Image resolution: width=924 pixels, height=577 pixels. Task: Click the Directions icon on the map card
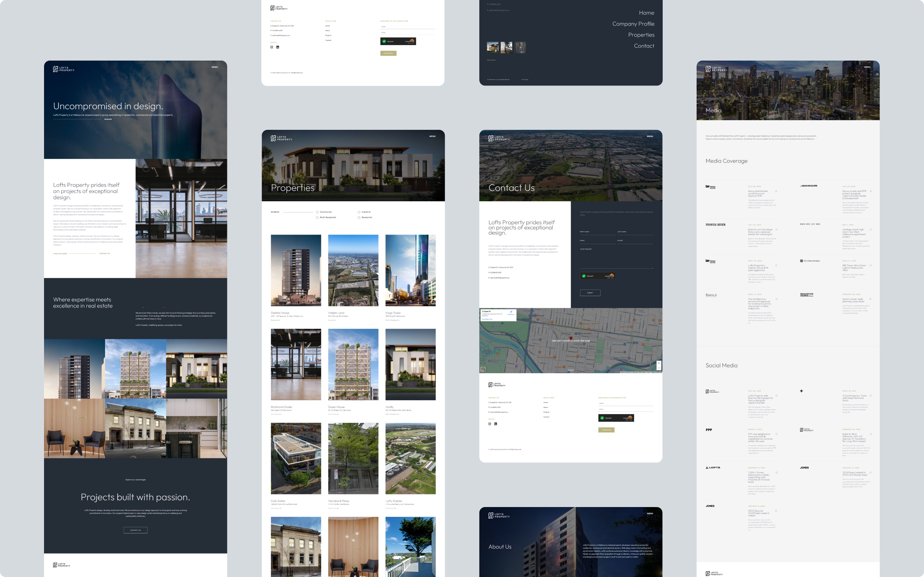point(511,313)
